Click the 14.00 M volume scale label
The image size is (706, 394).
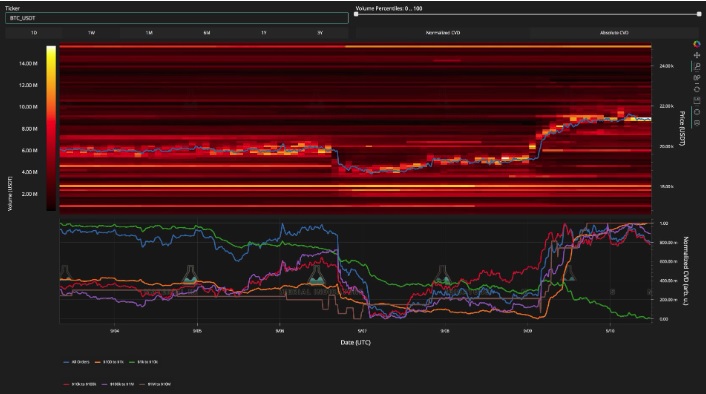pos(28,63)
